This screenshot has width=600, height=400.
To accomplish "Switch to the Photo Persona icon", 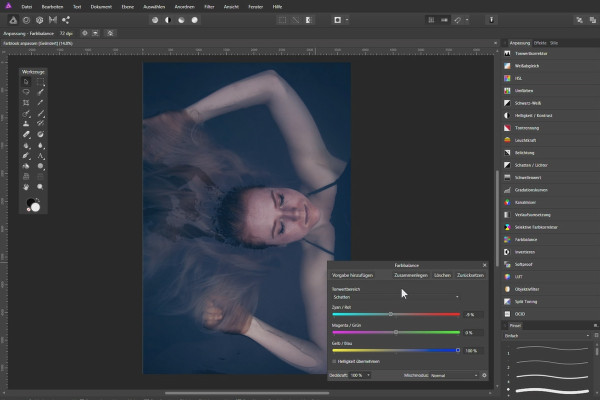I will tap(13, 20).
